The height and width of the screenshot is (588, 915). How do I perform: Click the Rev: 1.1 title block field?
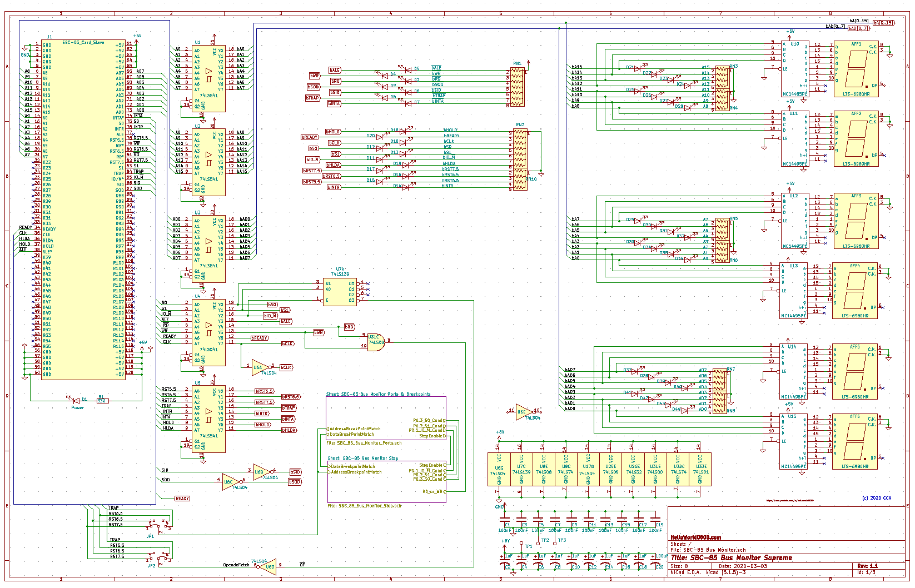(867, 566)
